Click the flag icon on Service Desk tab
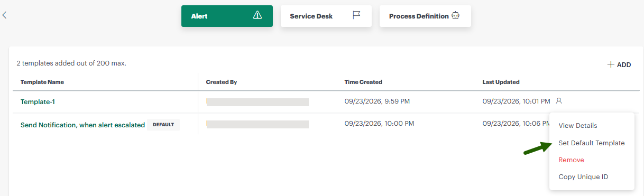Viewport: 644px width, 196px height. tap(356, 15)
